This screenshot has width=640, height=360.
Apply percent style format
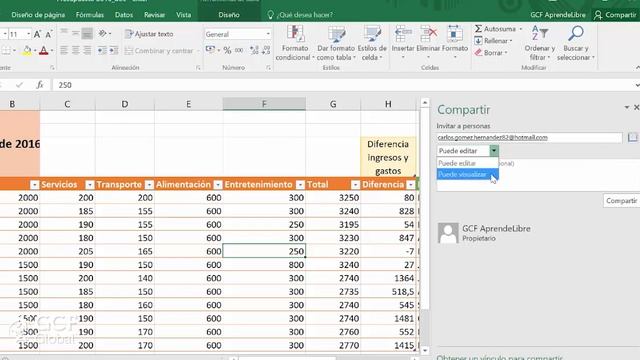click(227, 50)
